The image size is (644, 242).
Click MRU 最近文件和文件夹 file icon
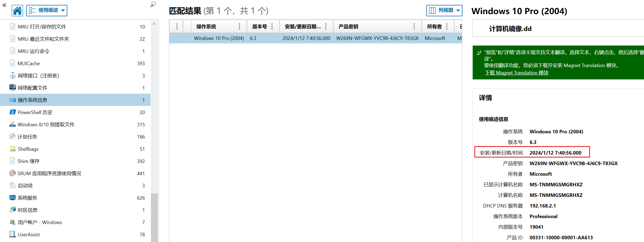point(12,39)
